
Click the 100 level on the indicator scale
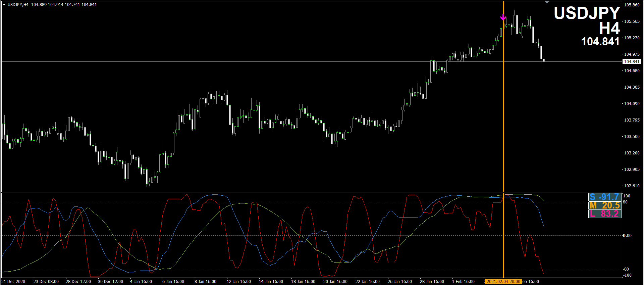(627, 196)
